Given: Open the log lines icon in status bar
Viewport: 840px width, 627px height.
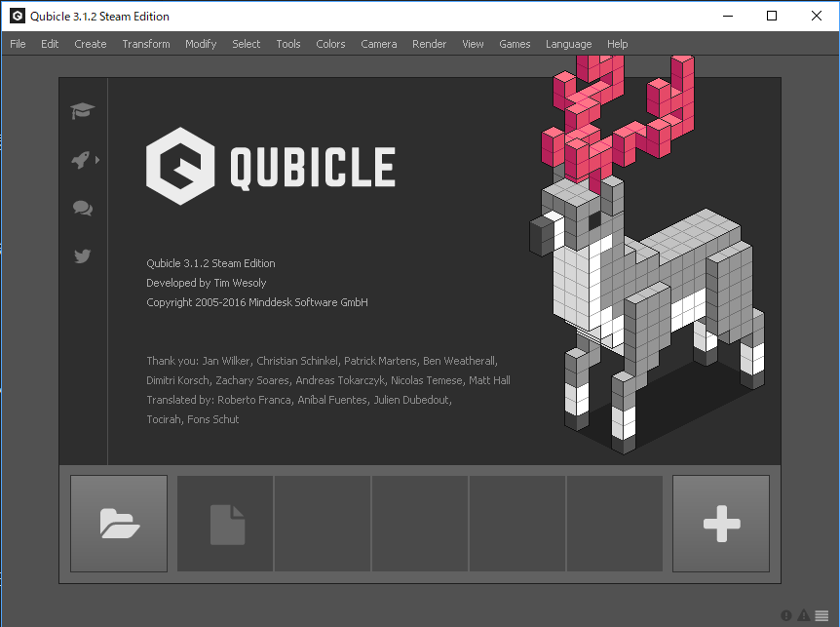Looking at the screenshot, I should [x=821, y=615].
